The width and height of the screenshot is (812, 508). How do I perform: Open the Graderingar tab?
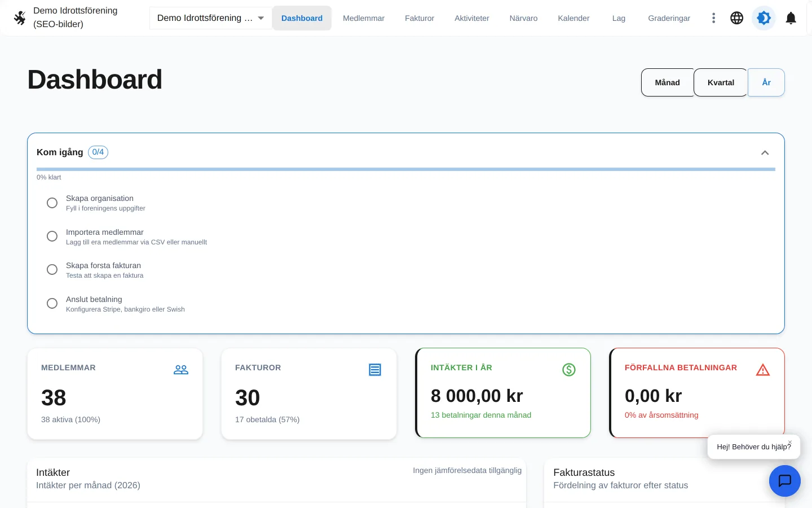coord(669,18)
